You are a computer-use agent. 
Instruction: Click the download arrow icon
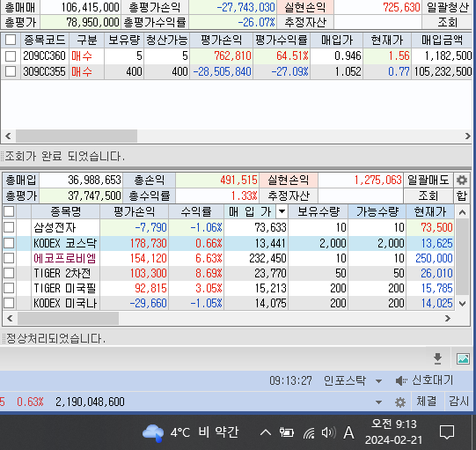(437, 358)
